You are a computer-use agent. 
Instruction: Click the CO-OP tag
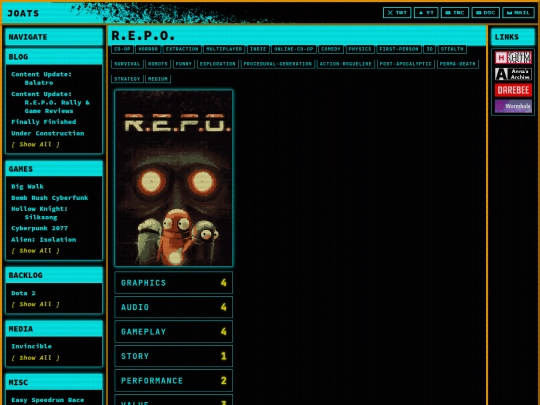[122, 49]
